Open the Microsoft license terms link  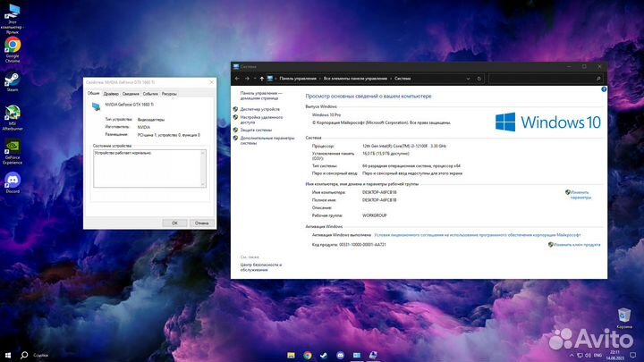point(478,235)
